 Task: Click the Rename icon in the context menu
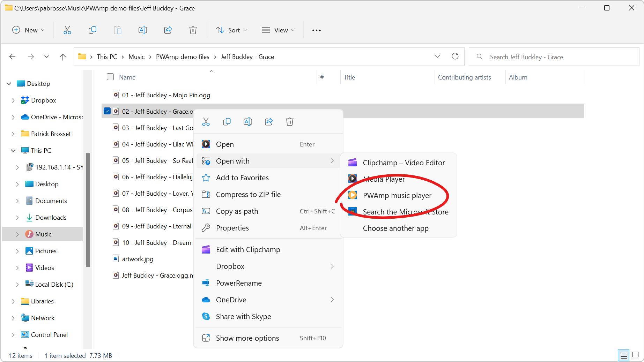[x=248, y=122]
